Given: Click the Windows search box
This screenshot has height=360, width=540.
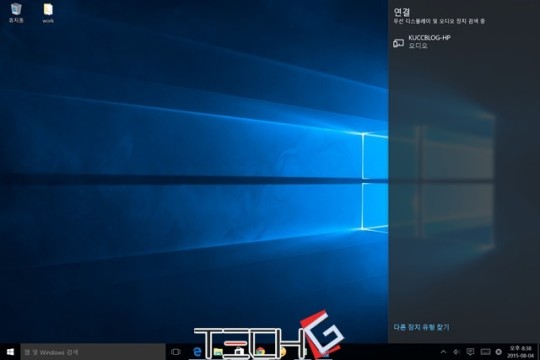Looking at the screenshot, I should pos(93,352).
